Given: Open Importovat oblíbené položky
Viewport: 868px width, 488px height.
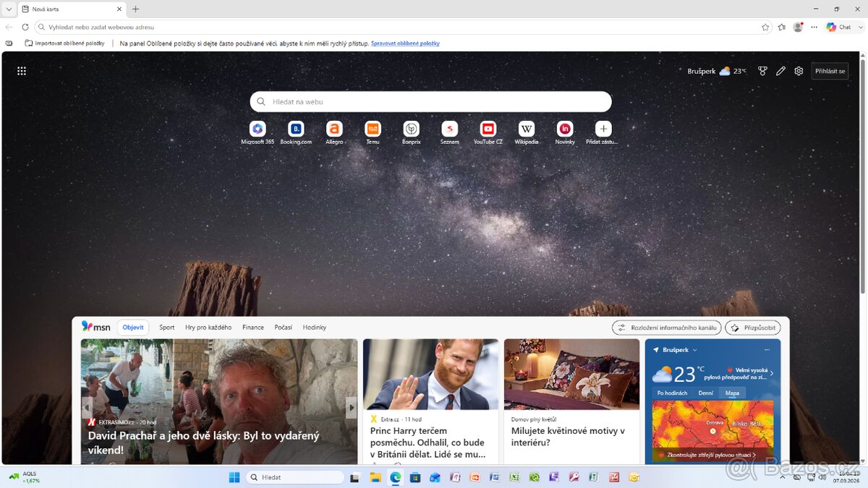Looking at the screenshot, I should coord(65,43).
